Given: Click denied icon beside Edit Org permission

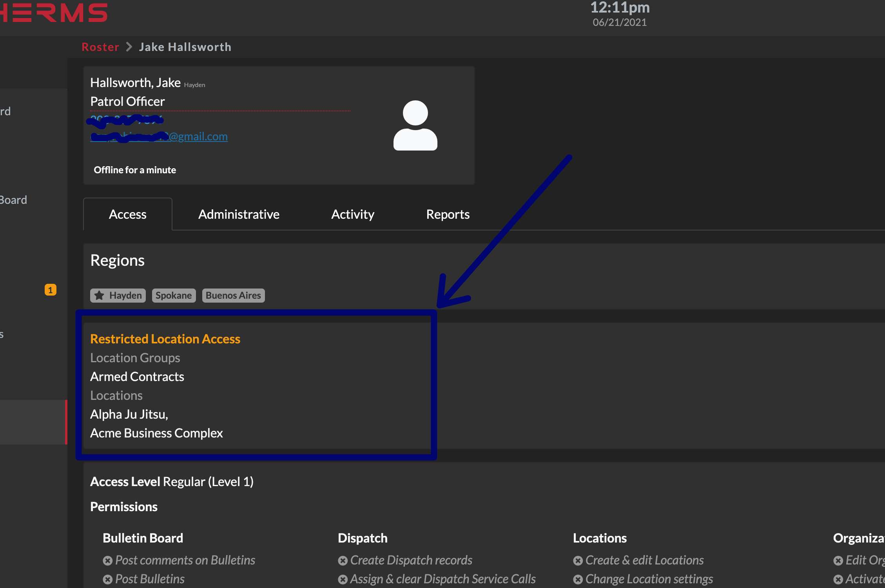Looking at the screenshot, I should (838, 560).
